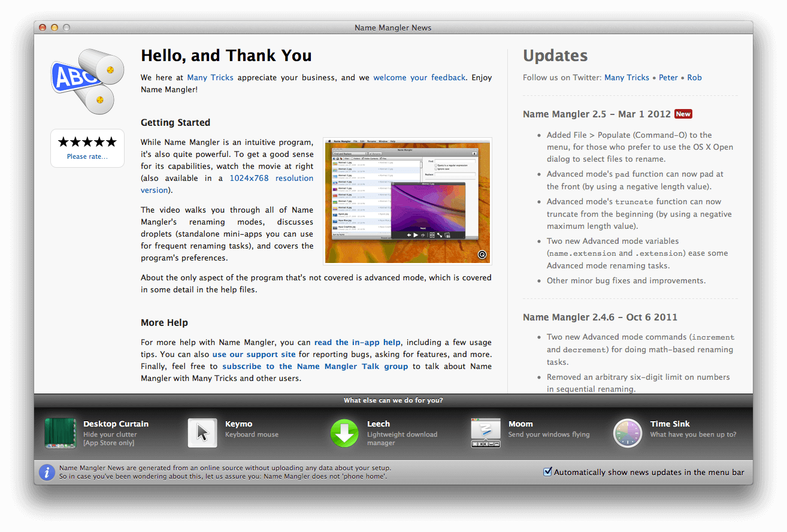Click the Hide your clutter subtitle

110,434
